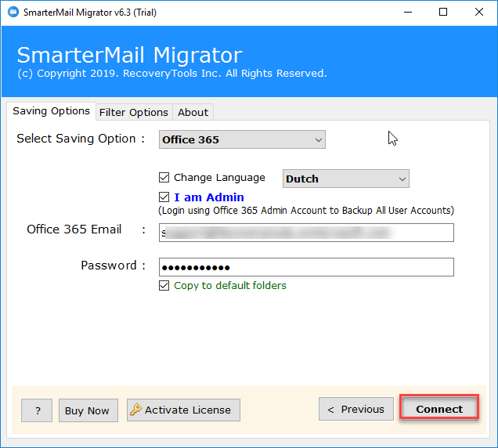
Task: Open help with the ? button
Action: 37,410
